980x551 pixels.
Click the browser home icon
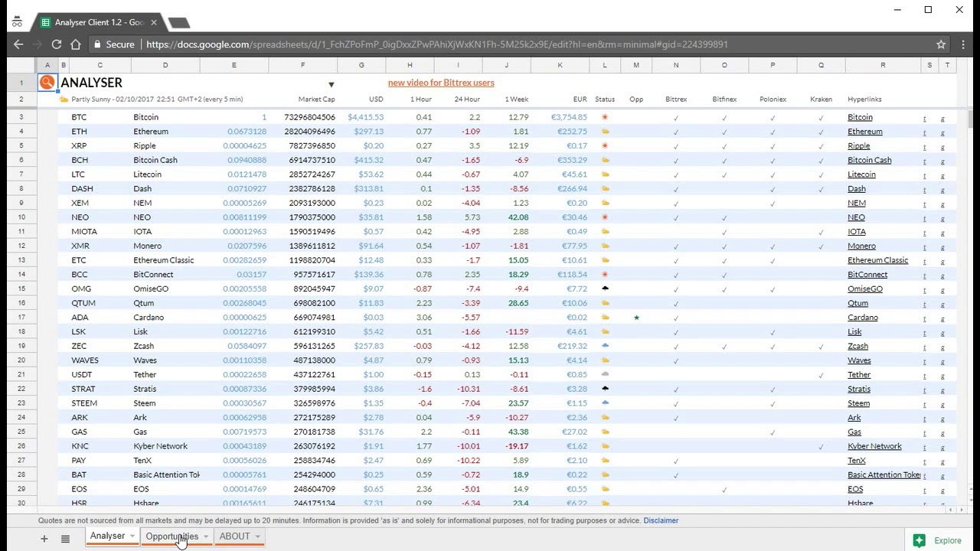point(76,44)
